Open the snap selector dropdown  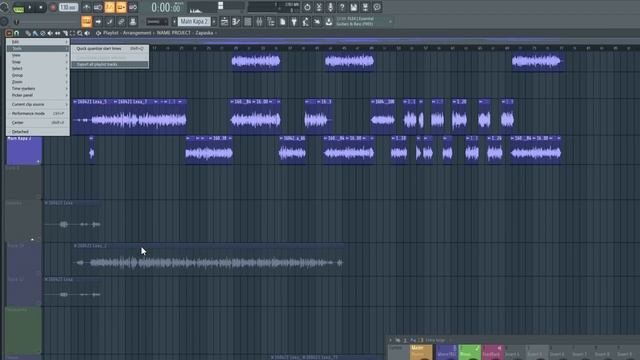click(x=157, y=22)
